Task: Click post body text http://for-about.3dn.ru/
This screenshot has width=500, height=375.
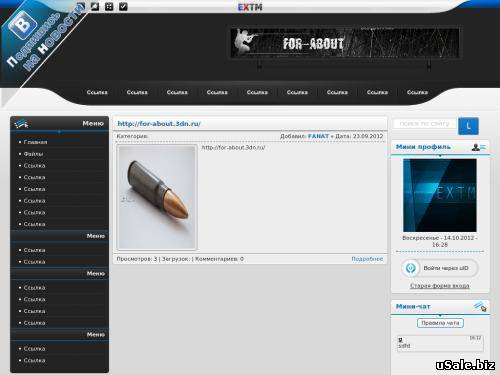Action: 233,147
